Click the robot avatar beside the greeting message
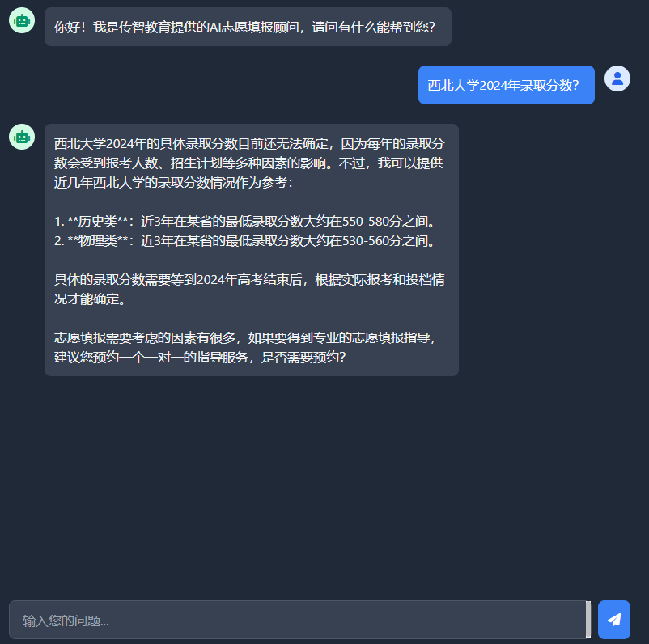The height and width of the screenshot is (644, 649). 22,20
